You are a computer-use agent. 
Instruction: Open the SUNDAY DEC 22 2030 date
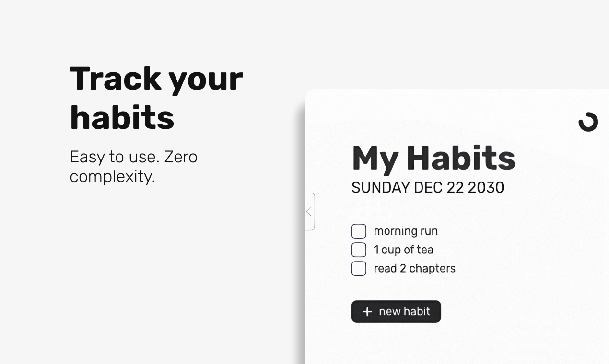click(428, 187)
